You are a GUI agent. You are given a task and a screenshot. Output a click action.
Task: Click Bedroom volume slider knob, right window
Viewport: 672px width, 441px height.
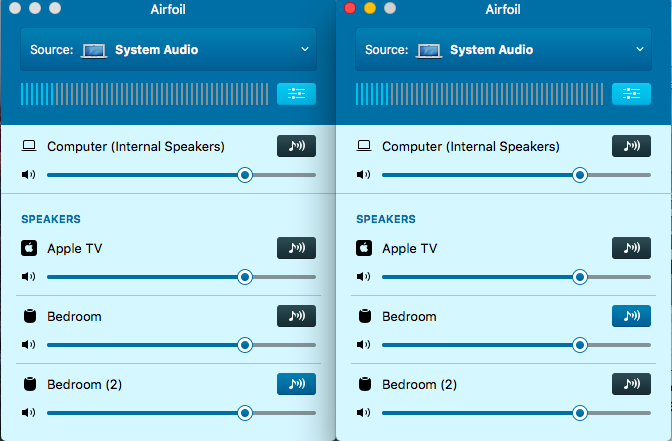[x=580, y=345]
